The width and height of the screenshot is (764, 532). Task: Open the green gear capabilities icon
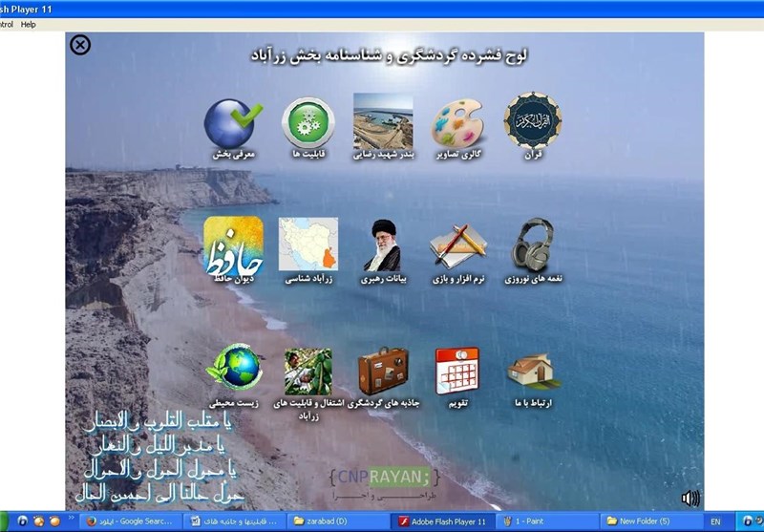pos(308,123)
